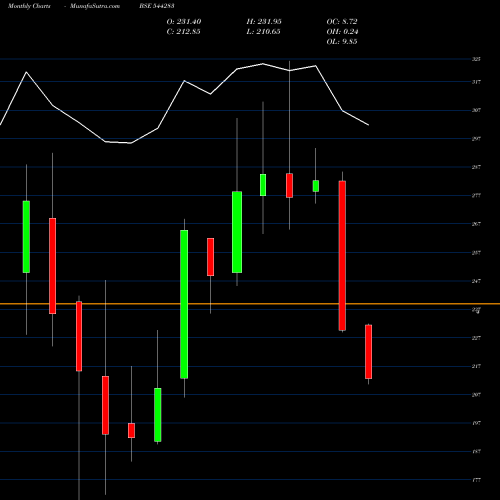500x500 pixels.
Task: Select the 'C: 212.85' close value
Action: (x=184, y=32)
